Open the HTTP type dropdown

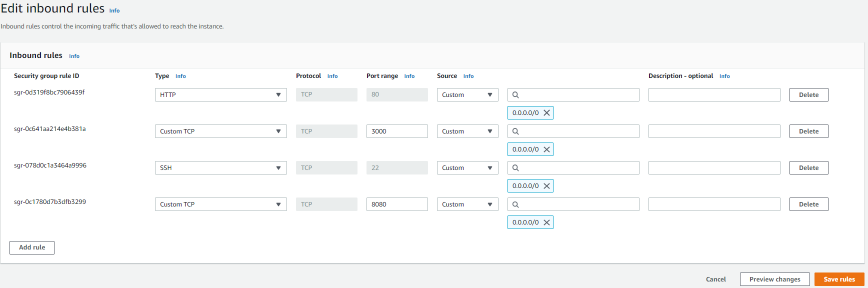(221, 94)
